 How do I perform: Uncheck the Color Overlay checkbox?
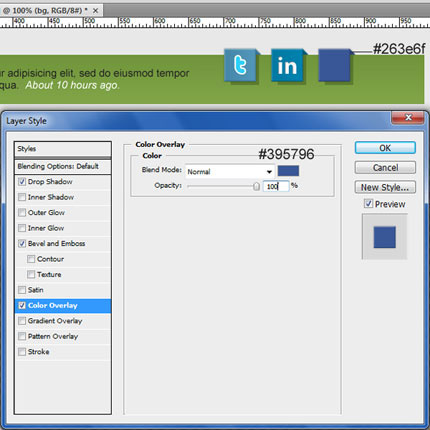point(22,305)
